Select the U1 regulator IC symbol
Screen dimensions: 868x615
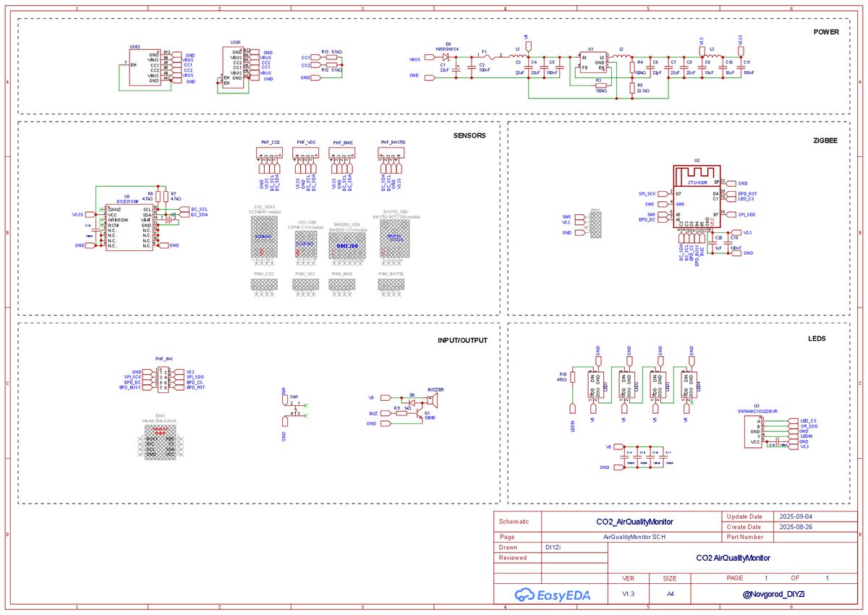[593, 62]
